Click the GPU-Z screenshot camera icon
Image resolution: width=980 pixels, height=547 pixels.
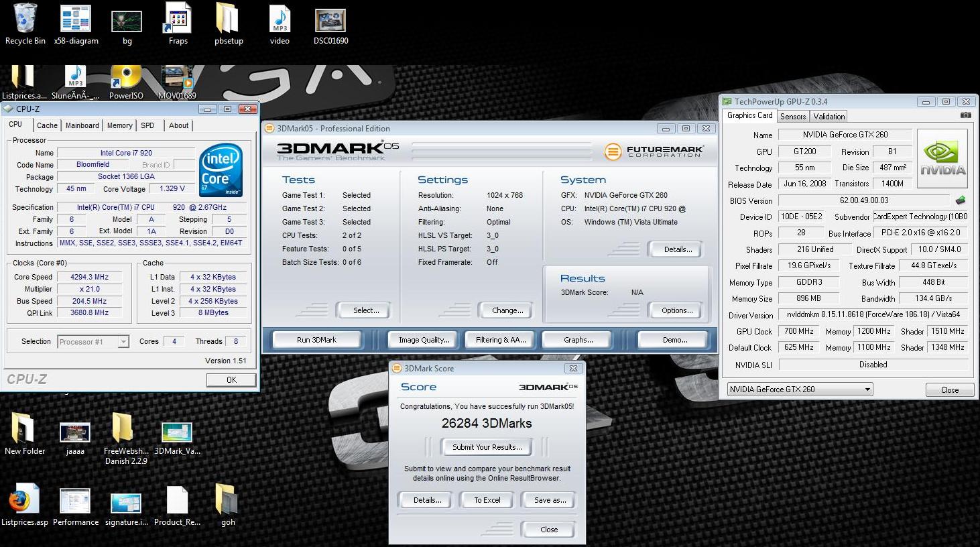tap(966, 115)
